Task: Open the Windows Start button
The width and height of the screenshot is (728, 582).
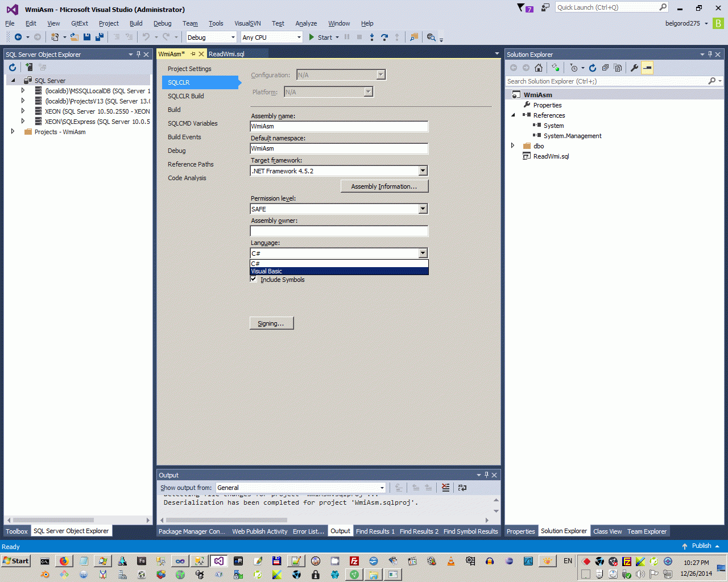Action: click(x=15, y=561)
